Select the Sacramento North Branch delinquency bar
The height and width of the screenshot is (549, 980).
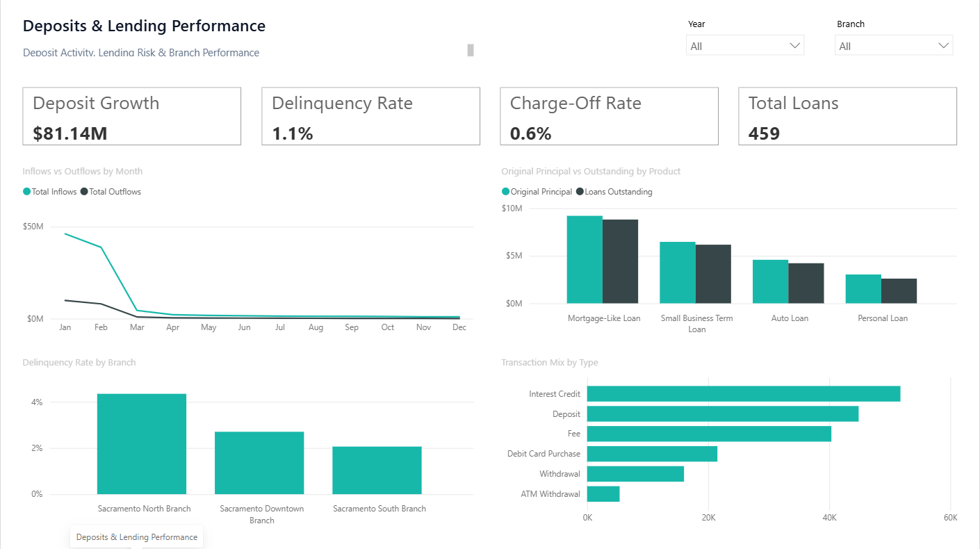[x=142, y=444]
